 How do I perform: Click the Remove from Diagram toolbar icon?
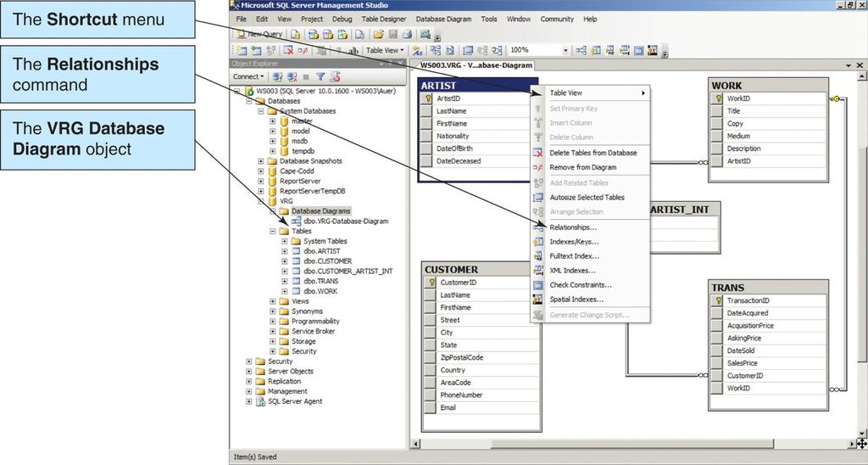303,50
